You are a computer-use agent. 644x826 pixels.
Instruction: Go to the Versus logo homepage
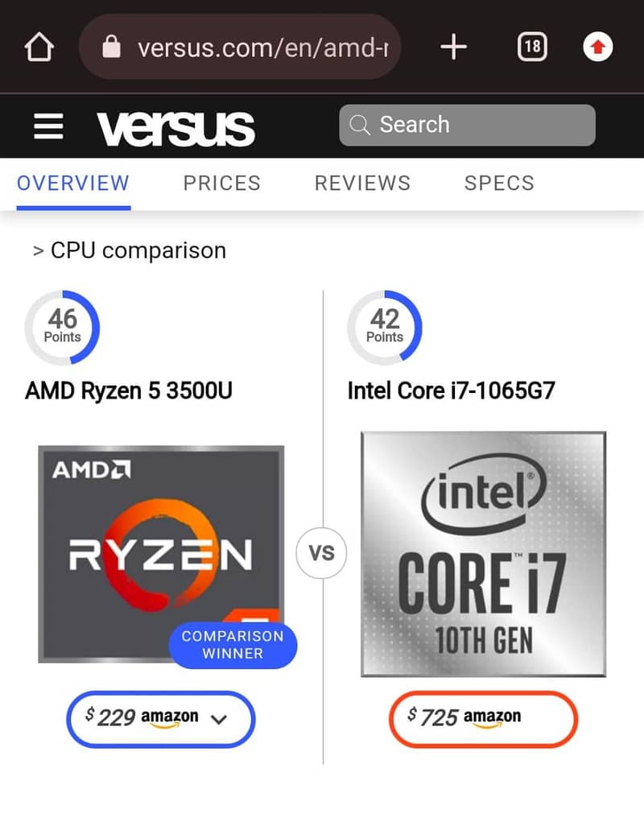pyautogui.click(x=175, y=127)
